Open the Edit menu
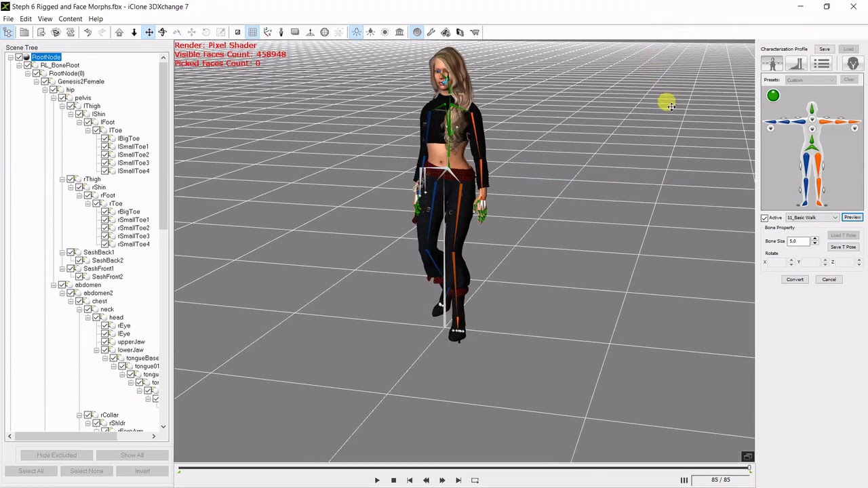Viewport: 868px width, 488px height. [26, 19]
